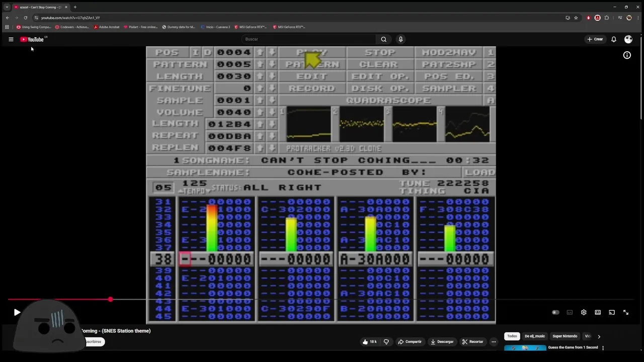Open more actions ellipsis under the video

pyautogui.click(x=494, y=342)
